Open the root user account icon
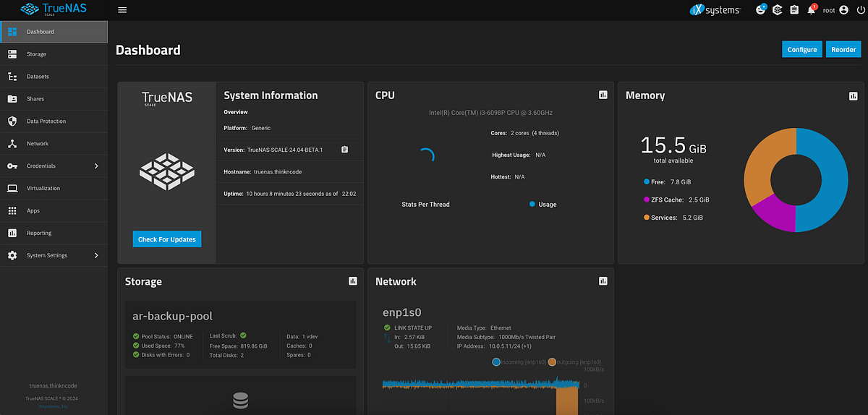This screenshot has height=415, width=868. 843,10
